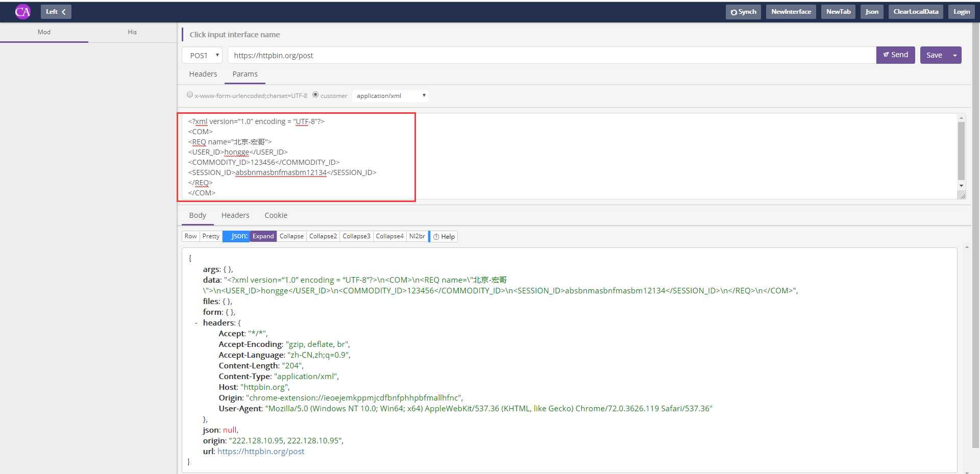Image resolution: width=980 pixels, height=474 pixels.
Task: Click the Nl2br button
Action: (417, 236)
